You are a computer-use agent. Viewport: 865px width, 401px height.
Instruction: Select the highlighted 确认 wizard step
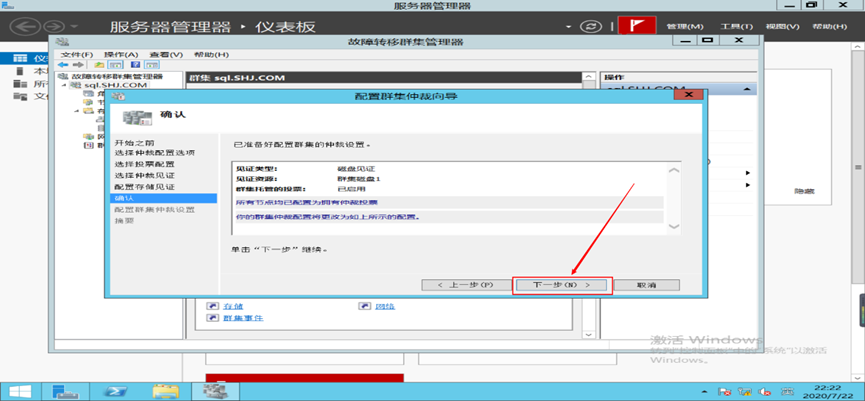(163, 198)
